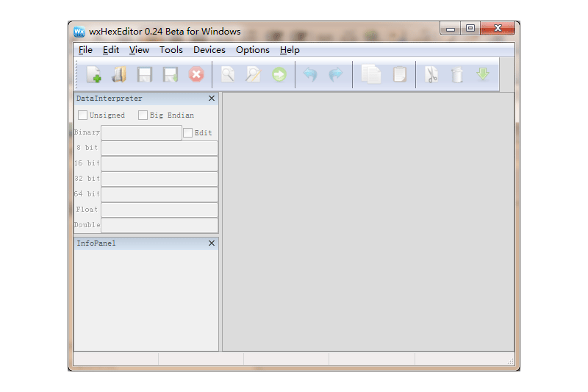
Task: Click the Copy pages toolbar icon
Action: pos(371,74)
